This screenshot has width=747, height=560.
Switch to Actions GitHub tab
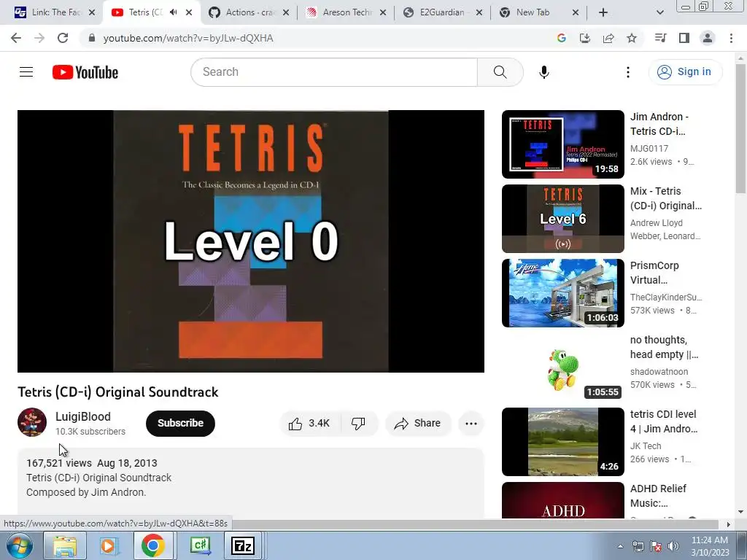(249, 13)
